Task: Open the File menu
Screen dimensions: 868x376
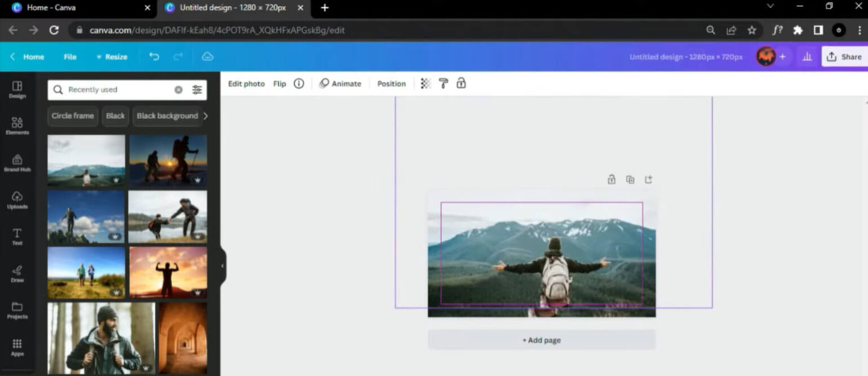Action: [x=70, y=57]
